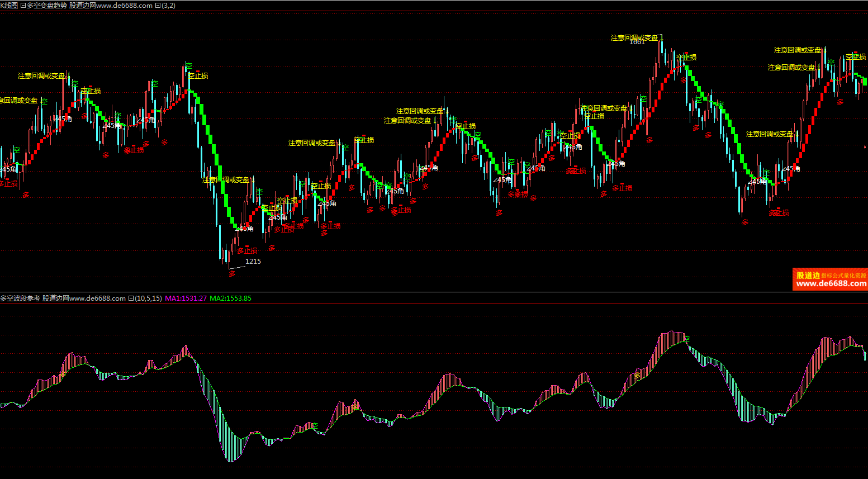Image resolution: width=868 pixels, height=479 pixels.
Task: Click 股道边网www.de6688.com text in top header
Action: pos(111,6)
